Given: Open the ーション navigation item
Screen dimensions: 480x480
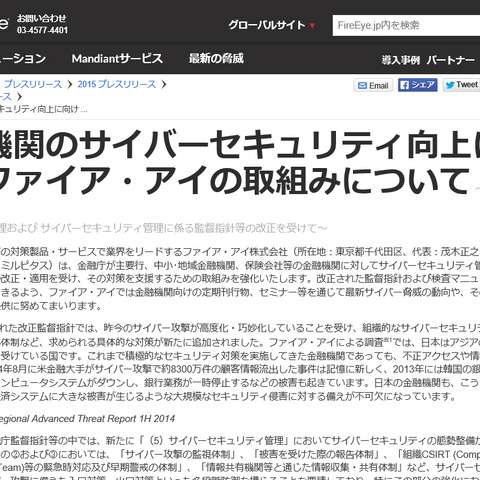Looking at the screenshot, I should pos(23,59).
